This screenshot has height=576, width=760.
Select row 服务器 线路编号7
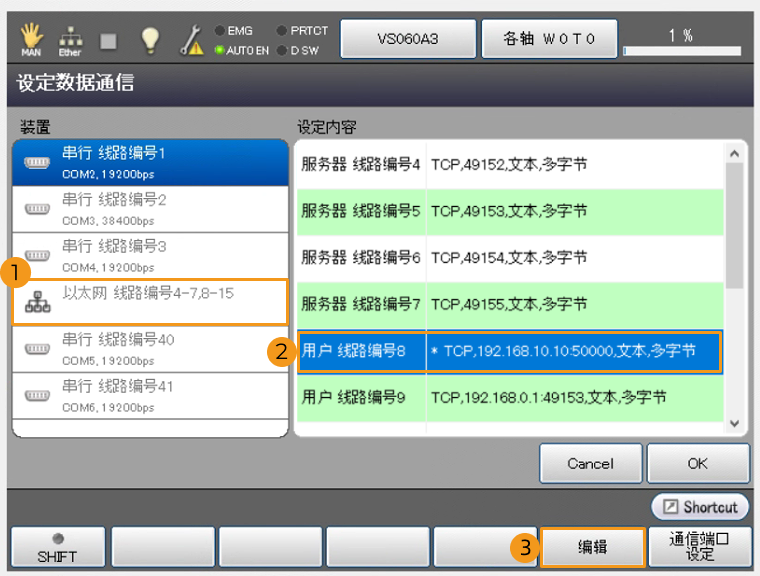click(510, 304)
